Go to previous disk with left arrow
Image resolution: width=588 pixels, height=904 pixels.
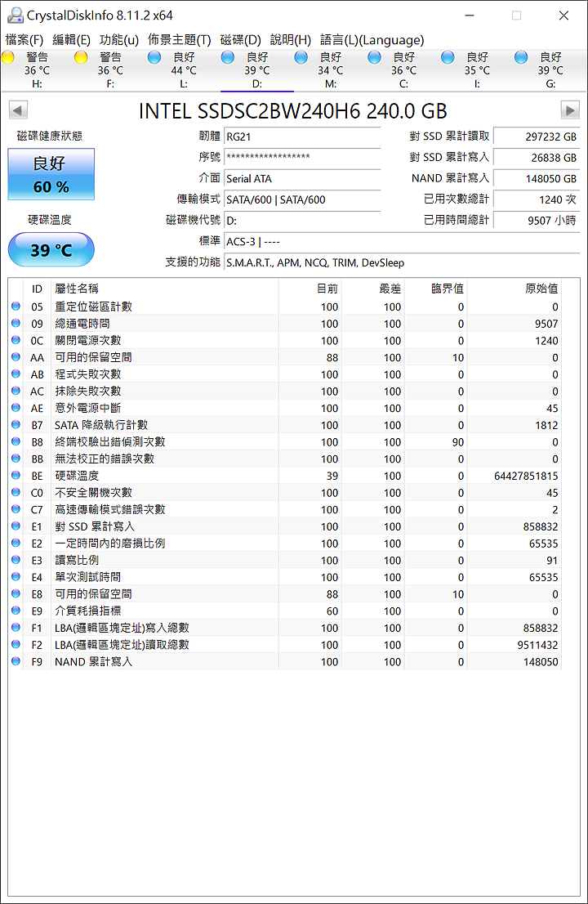(19, 110)
